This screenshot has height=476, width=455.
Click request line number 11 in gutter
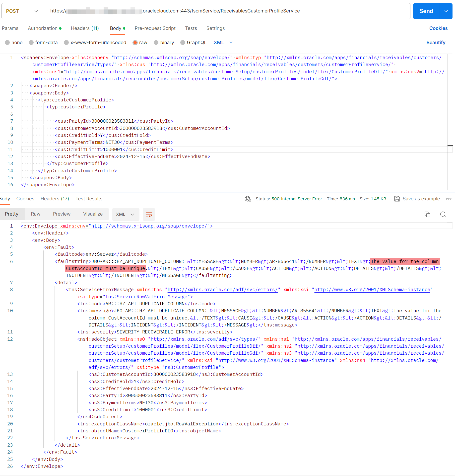[10, 150]
